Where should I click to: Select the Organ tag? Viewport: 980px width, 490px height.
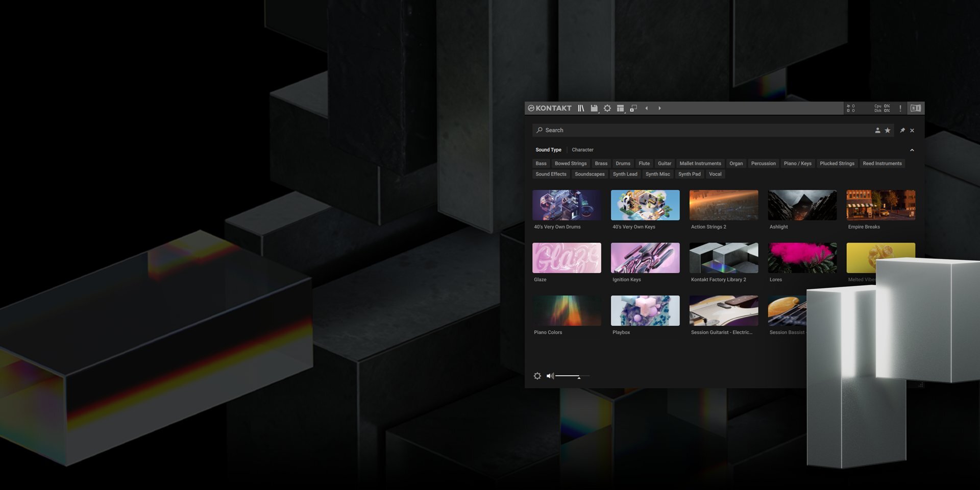click(x=736, y=163)
